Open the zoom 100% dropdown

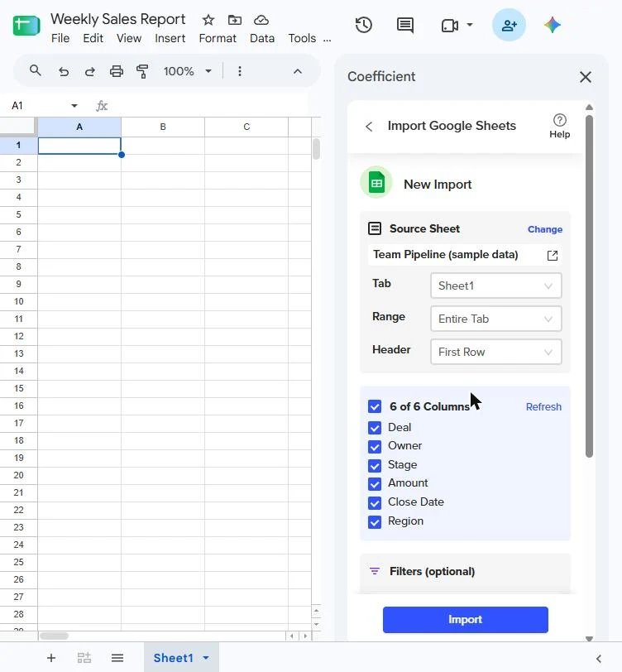click(188, 71)
